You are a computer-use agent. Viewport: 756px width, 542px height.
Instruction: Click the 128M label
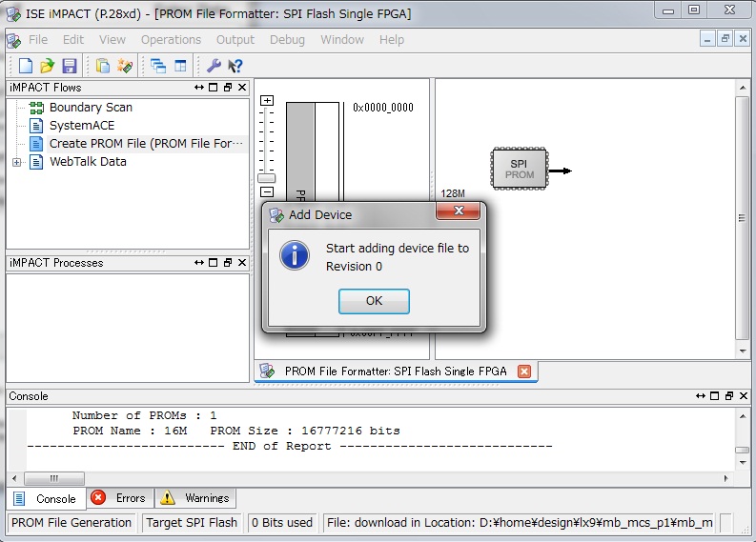tap(453, 193)
